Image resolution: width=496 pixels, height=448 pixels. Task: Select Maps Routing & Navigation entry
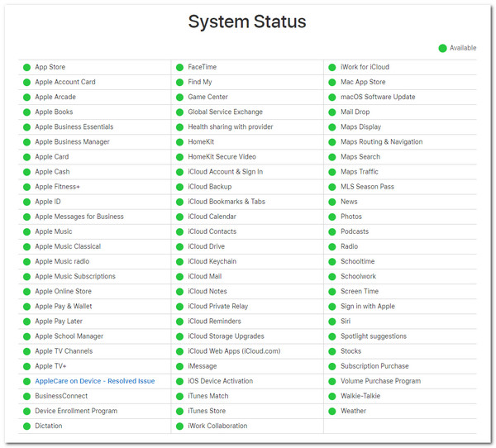(x=381, y=141)
